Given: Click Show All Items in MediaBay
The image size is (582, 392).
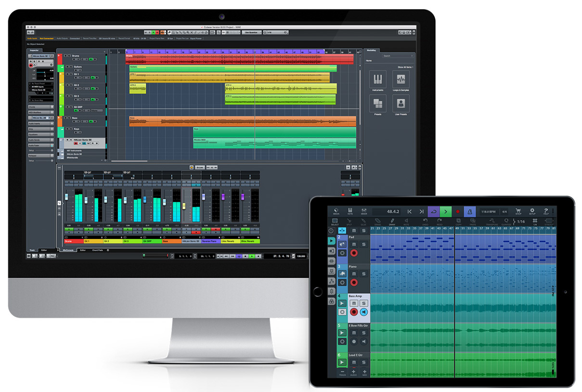Looking at the screenshot, I should coord(405,67).
